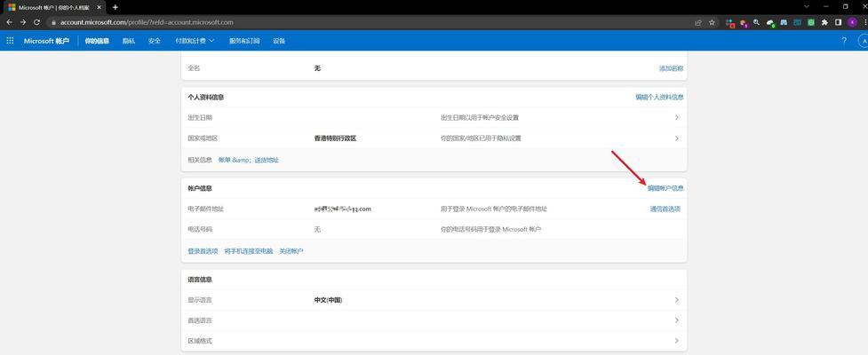This screenshot has height=355, width=868.
Task: Go back to the previous page
Action: (x=9, y=22)
